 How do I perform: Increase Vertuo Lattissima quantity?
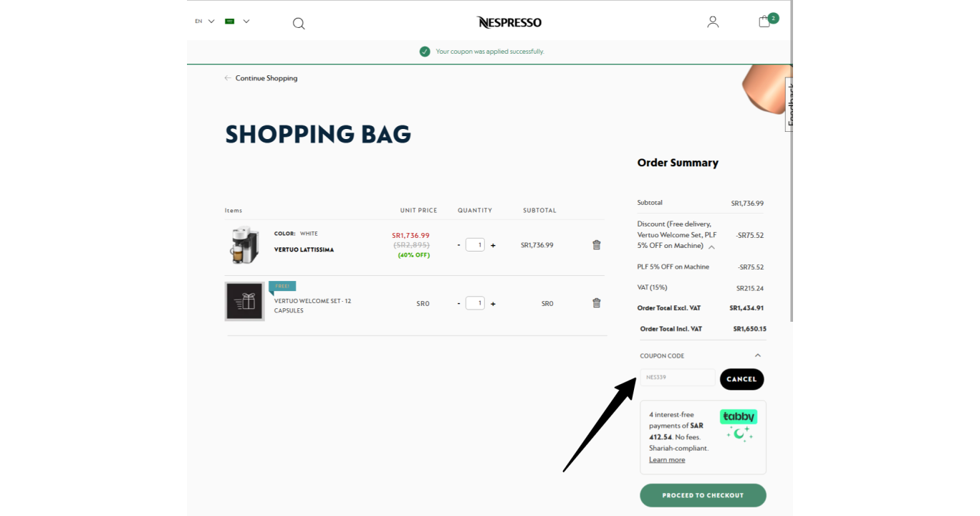[493, 245]
